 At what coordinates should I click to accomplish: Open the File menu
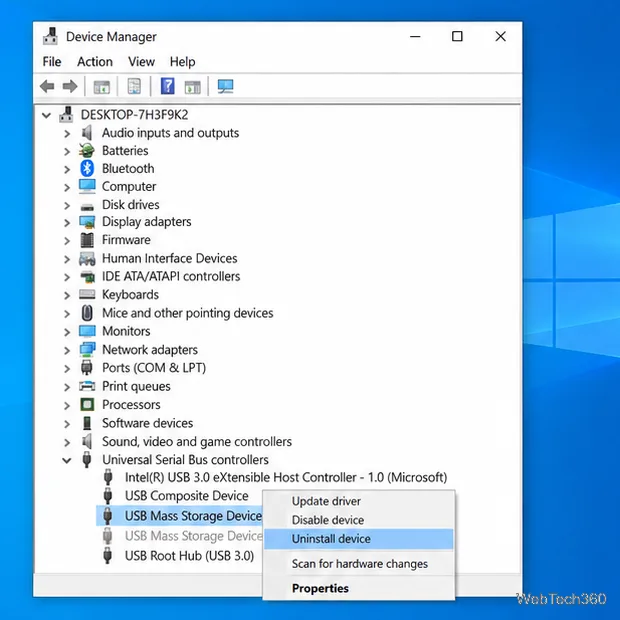coord(52,62)
